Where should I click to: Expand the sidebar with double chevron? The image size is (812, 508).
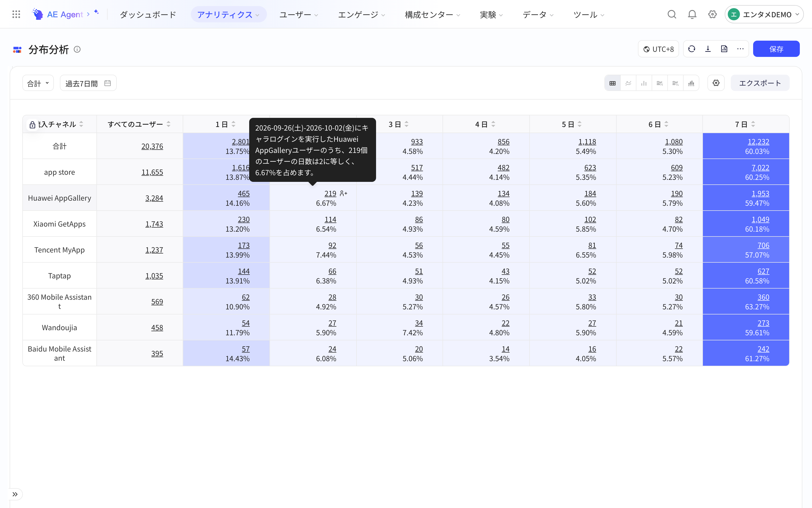15,494
